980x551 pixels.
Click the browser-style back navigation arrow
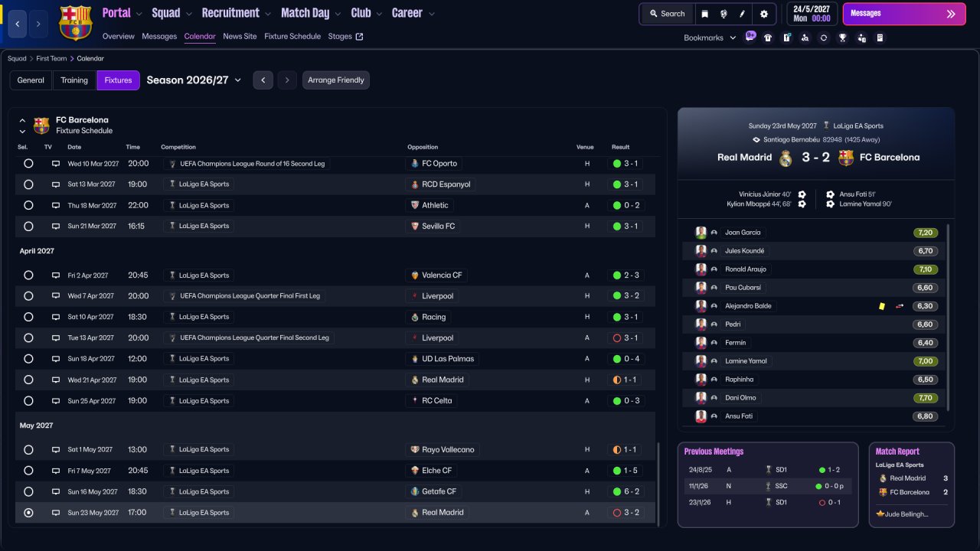tap(18, 24)
